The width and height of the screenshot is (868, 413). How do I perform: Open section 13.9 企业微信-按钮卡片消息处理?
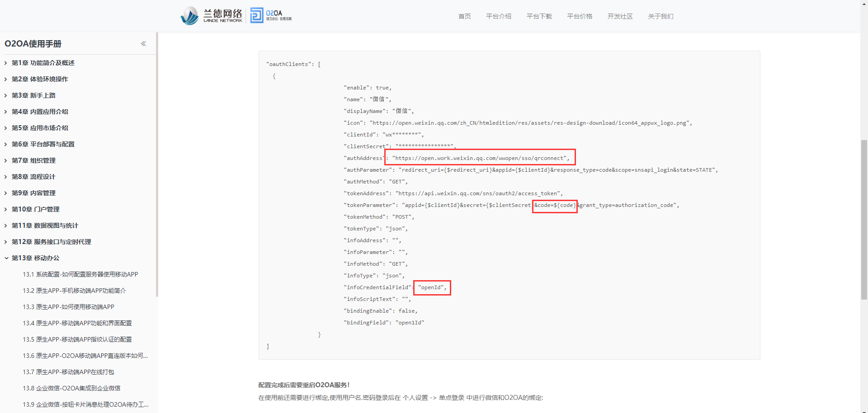(x=85, y=404)
